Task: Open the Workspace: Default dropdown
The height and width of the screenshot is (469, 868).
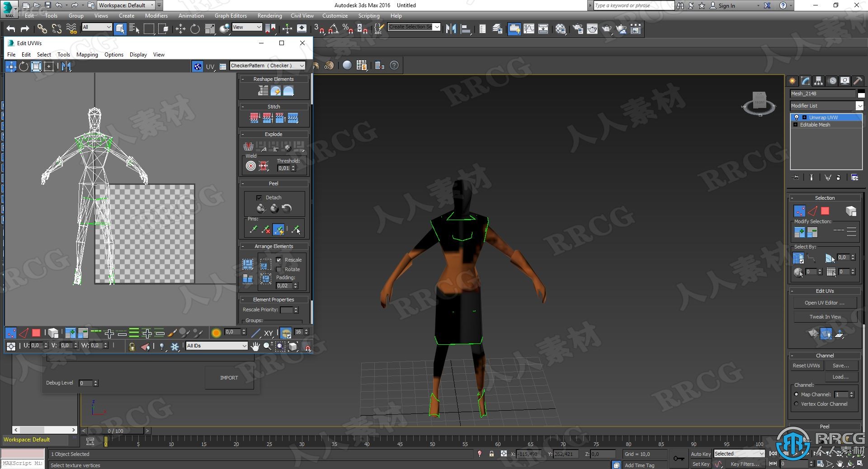Action: point(126,5)
